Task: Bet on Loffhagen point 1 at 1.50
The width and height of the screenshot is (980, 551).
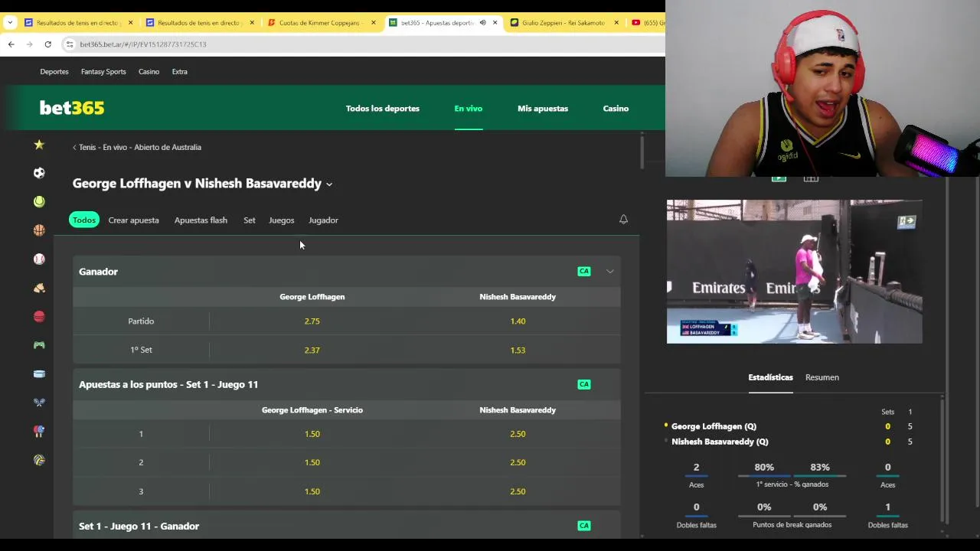Action: click(312, 434)
